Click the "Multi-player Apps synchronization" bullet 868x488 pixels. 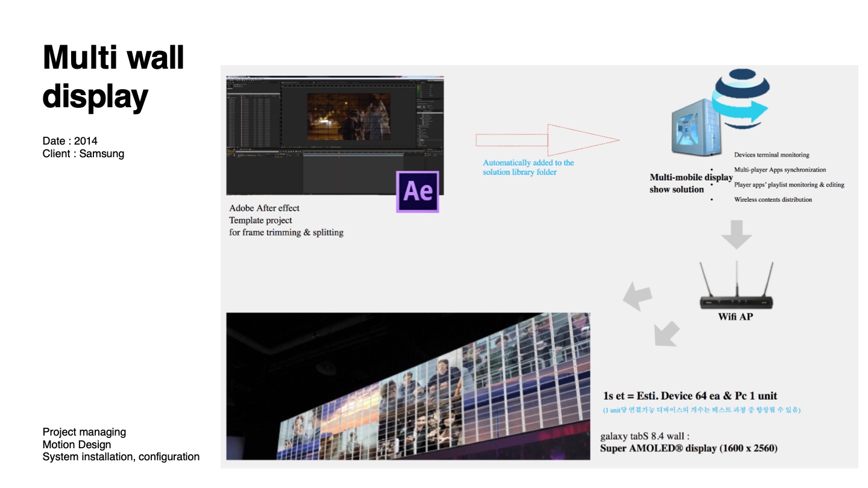tap(780, 170)
